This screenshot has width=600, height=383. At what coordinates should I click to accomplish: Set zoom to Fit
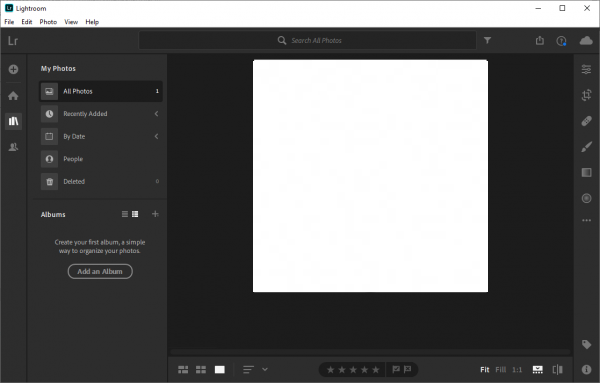[x=484, y=370]
